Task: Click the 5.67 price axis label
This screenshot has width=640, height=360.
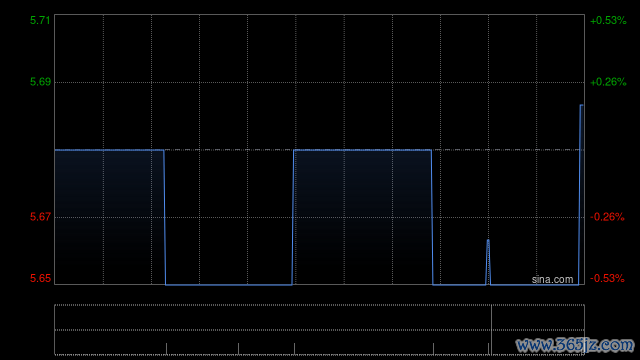Action: coord(40,217)
